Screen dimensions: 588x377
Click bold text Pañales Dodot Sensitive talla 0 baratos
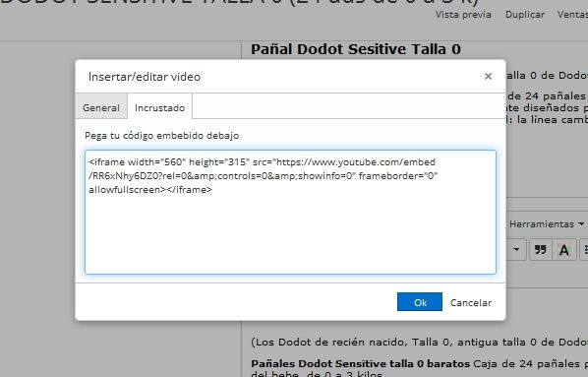point(360,364)
